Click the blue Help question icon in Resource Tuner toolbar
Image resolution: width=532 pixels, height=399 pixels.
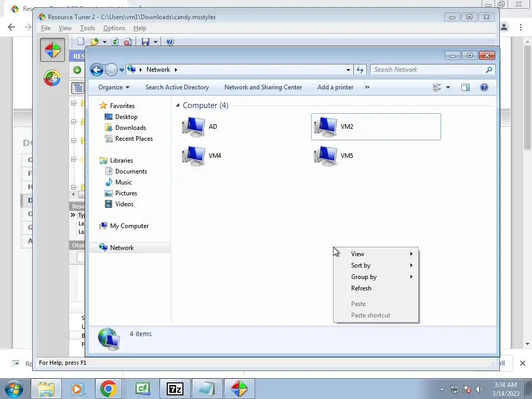(x=170, y=42)
